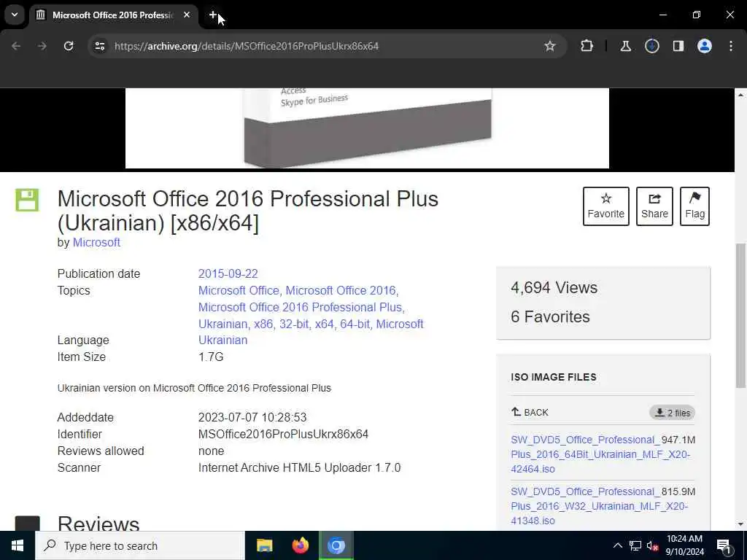The width and height of the screenshot is (747, 560).
Task: Select the 6 Favorites text
Action: click(x=550, y=316)
